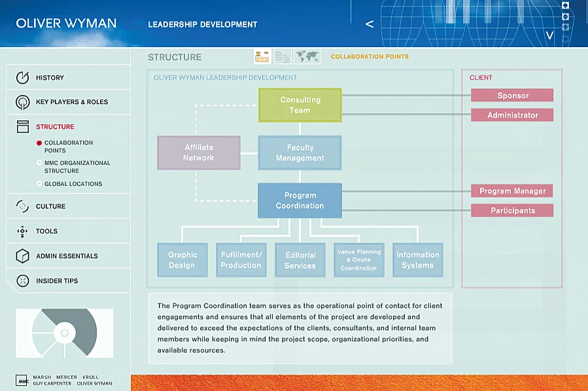Click the Affiliate Network box

click(x=199, y=152)
